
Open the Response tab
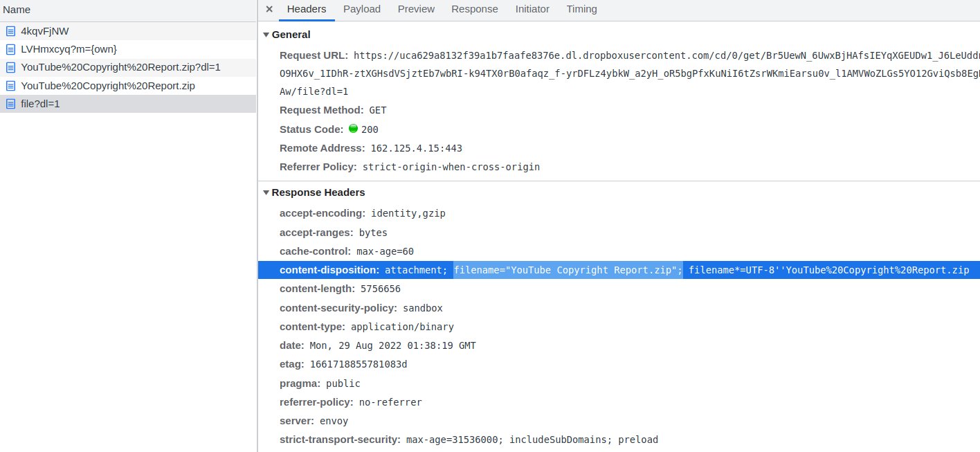(474, 9)
